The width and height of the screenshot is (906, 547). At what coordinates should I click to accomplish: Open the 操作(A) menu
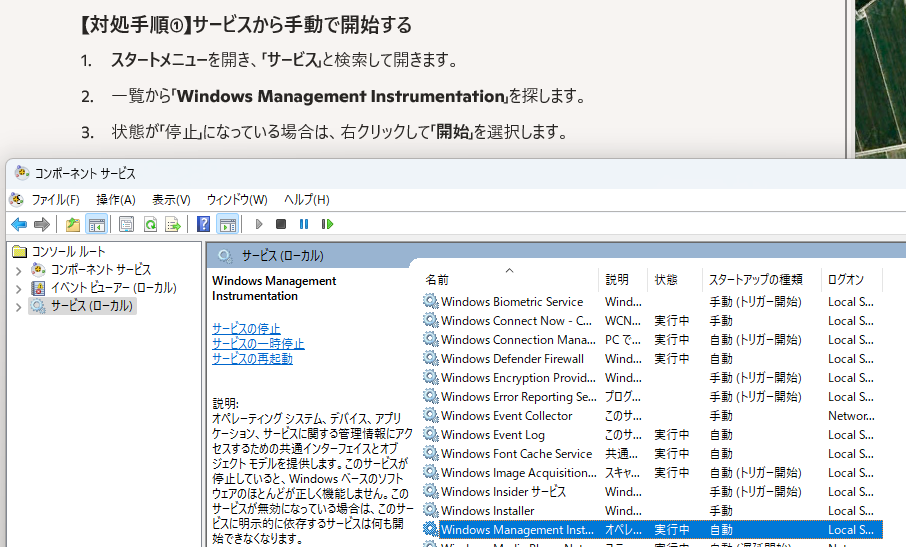coord(116,199)
